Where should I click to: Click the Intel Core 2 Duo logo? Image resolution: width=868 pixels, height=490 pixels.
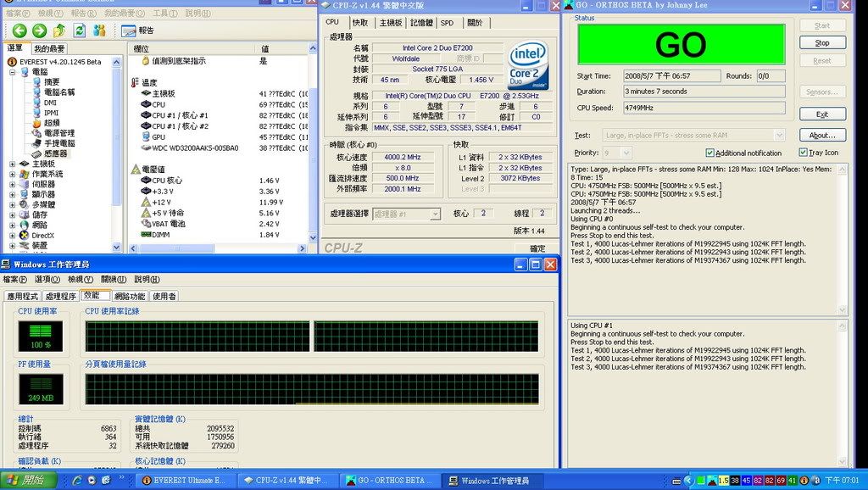point(528,64)
